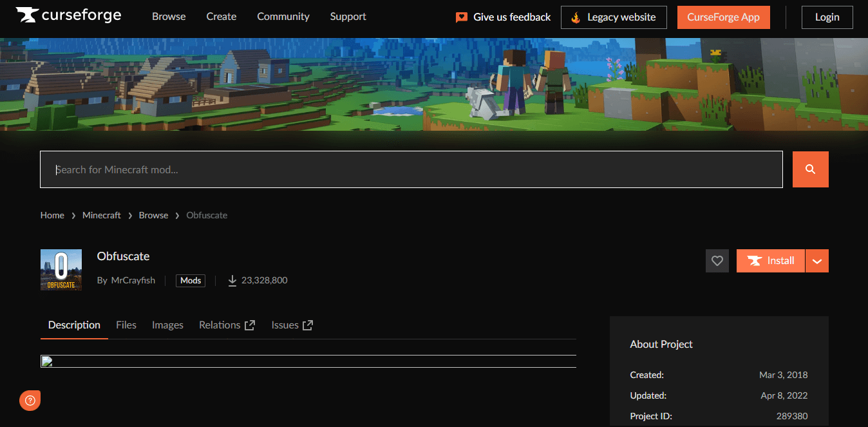
Task: Click the external link icon beside Issues
Action: click(308, 325)
